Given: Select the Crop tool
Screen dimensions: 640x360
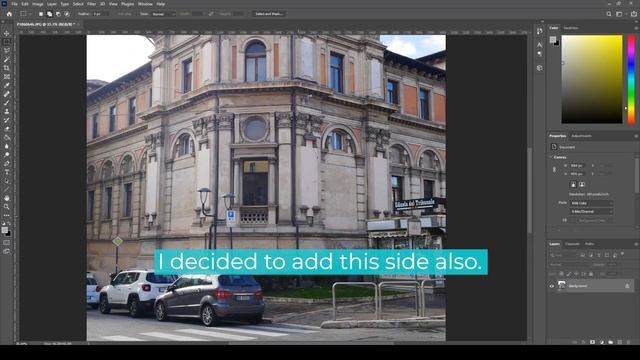Looking at the screenshot, I should pyautogui.click(x=7, y=68).
